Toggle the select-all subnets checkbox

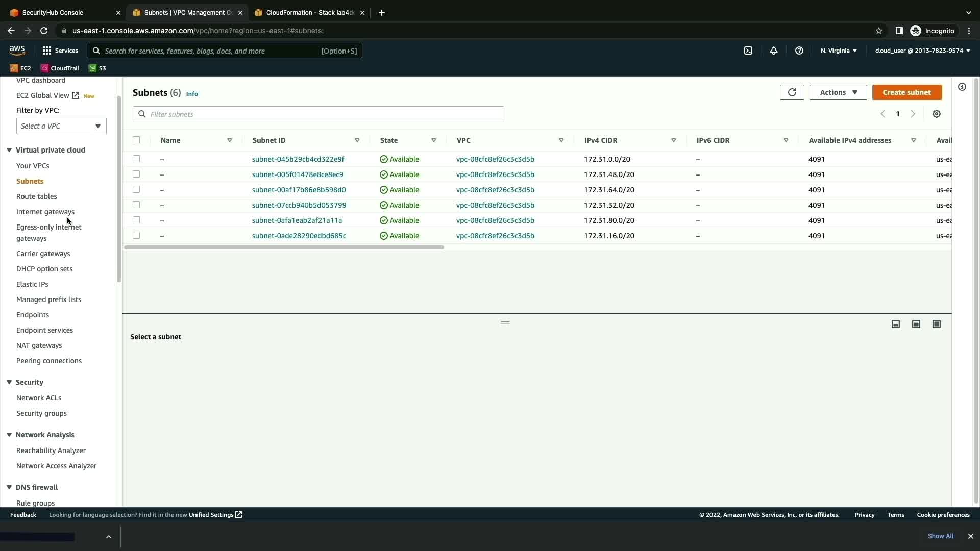coord(136,140)
